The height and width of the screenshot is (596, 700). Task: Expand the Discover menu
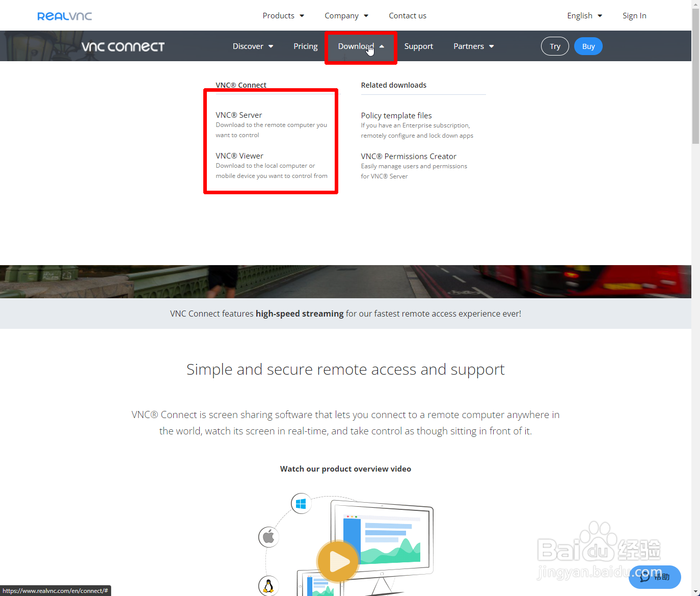pyautogui.click(x=253, y=46)
